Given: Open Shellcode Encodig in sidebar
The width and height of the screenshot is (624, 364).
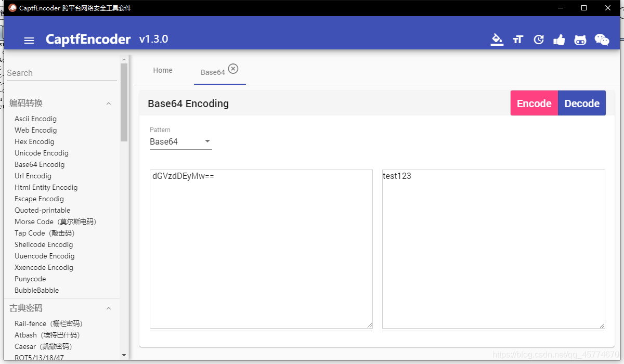Looking at the screenshot, I should 44,244.
